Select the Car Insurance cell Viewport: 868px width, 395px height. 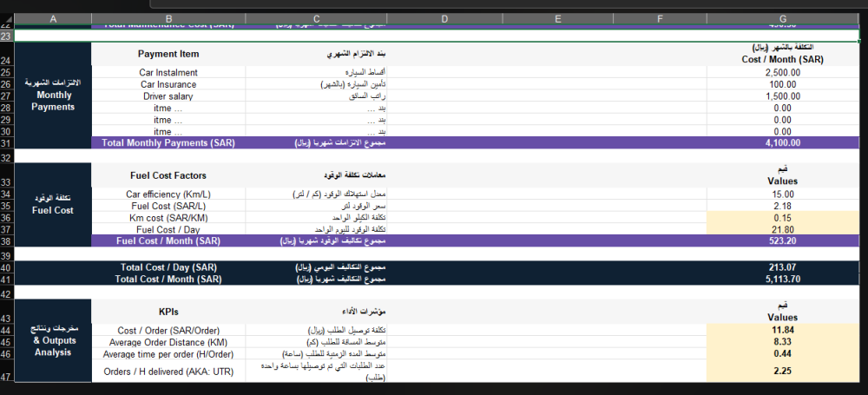(168, 84)
